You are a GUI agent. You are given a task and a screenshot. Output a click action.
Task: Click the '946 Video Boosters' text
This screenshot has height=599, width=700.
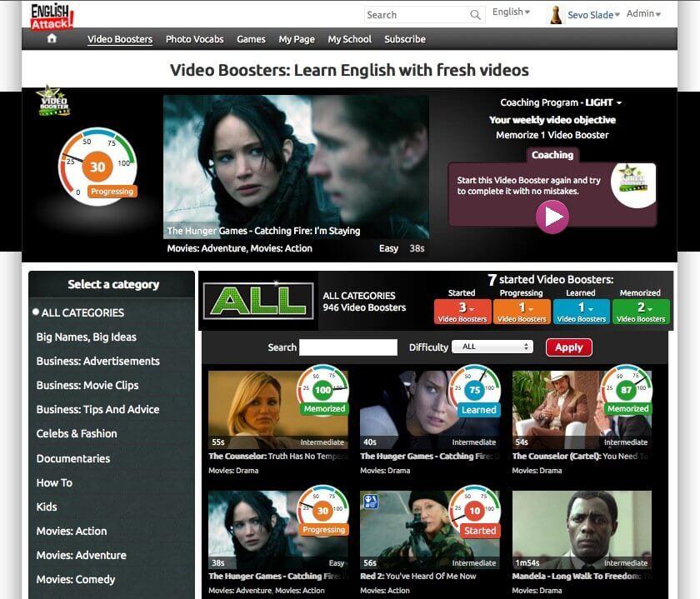pyautogui.click(x=364, y=307)
